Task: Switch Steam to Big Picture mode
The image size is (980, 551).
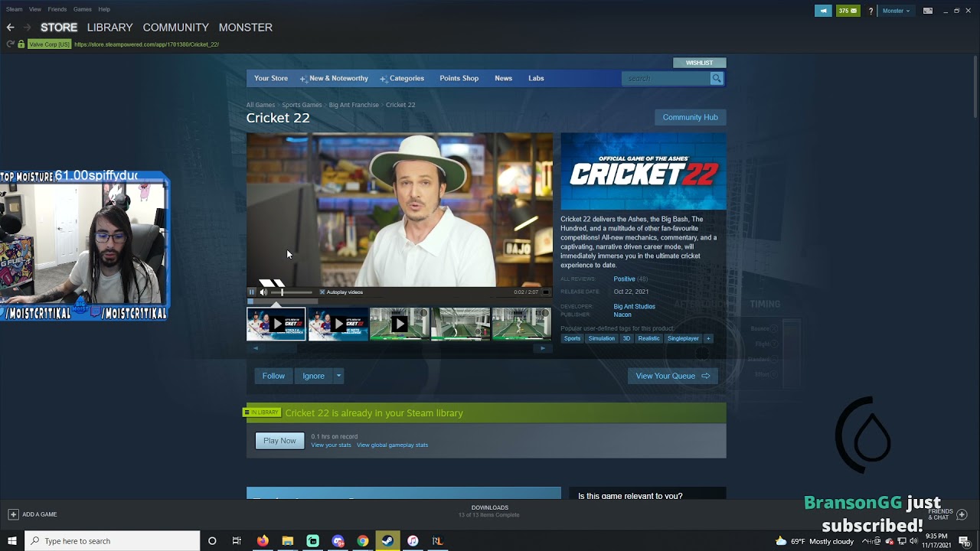Action: click(928, 11)
